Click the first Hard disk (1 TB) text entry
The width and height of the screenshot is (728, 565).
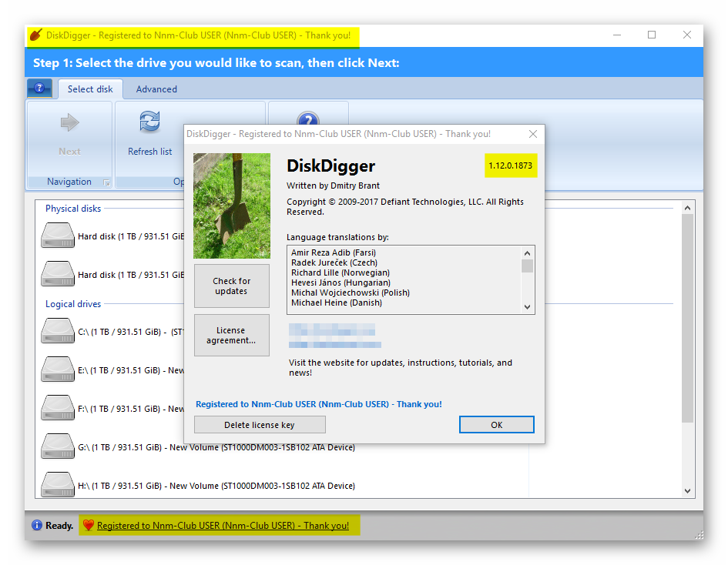131,236
